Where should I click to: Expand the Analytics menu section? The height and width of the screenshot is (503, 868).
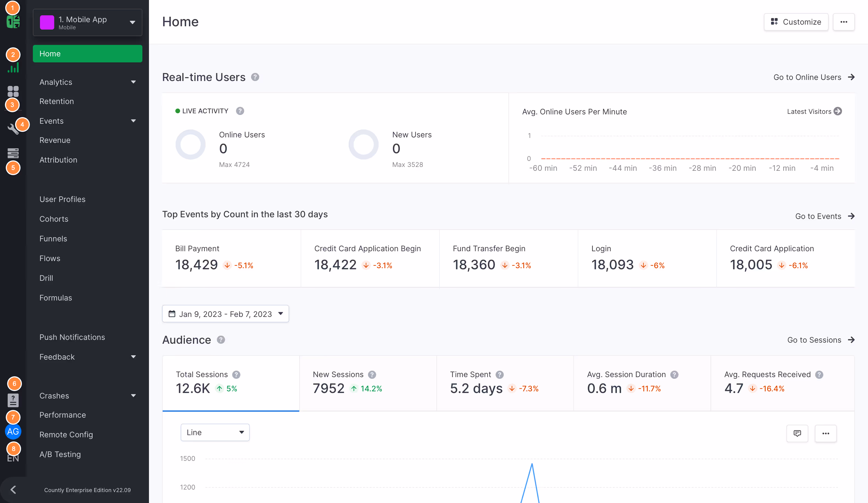coord(88,82)
